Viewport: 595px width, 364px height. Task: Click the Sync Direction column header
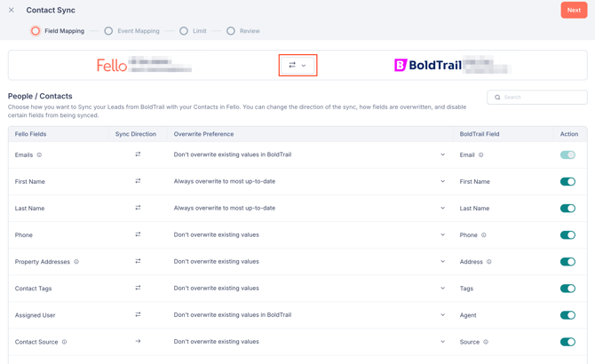tap(136, 134)
